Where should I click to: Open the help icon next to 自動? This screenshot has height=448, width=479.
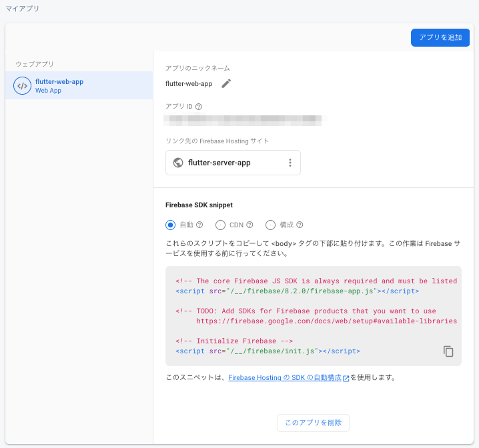click(x=199, y=225)
